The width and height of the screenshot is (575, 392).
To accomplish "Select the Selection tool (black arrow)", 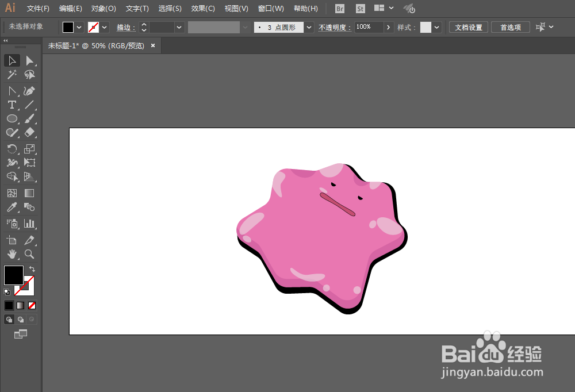I will click(x=11, y=60).
